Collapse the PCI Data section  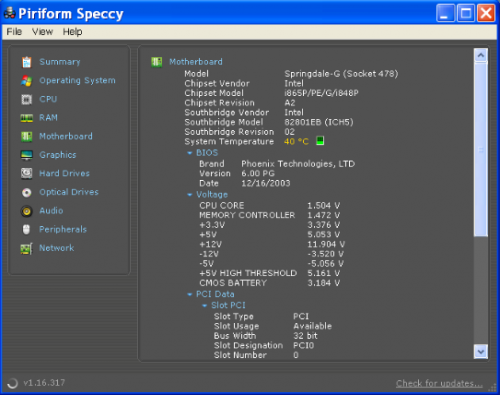tap(190, 294)
